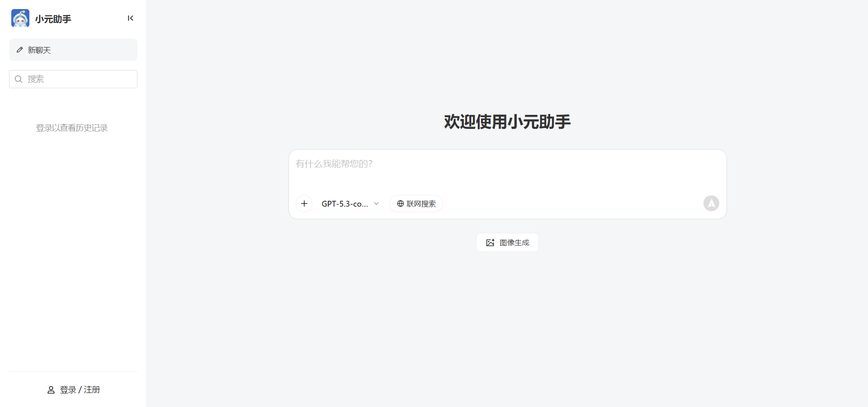The height and width of the screenshot is (407, 868).
Task: Click the chevron beside the model name
Action: coord(377,203)
